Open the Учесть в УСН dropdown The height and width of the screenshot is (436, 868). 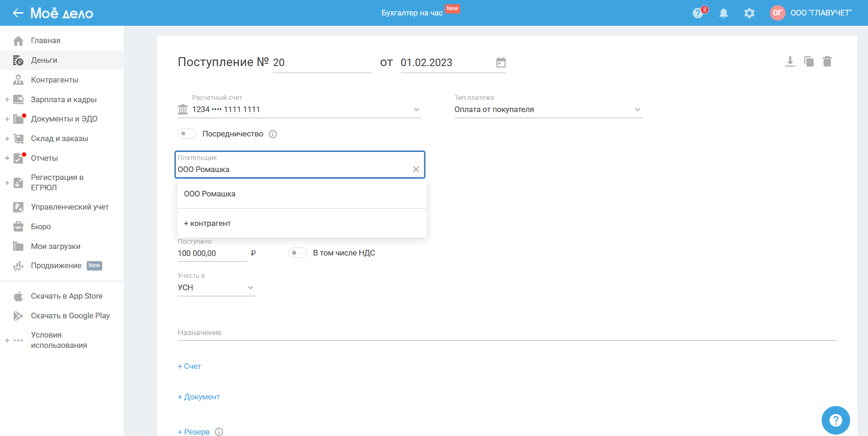click(x=250, y=288)
